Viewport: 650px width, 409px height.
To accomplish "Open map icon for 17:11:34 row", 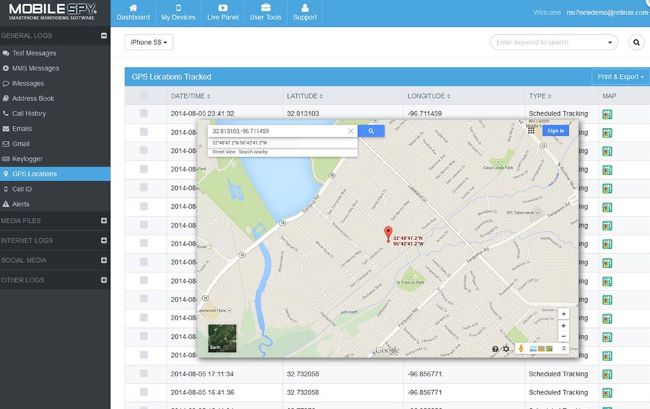I will pyautogui.click(x=607, y=374).
